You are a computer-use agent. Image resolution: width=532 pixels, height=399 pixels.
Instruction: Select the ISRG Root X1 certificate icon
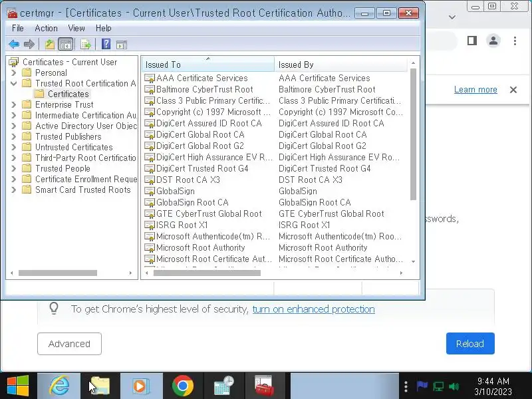point(150,225)
